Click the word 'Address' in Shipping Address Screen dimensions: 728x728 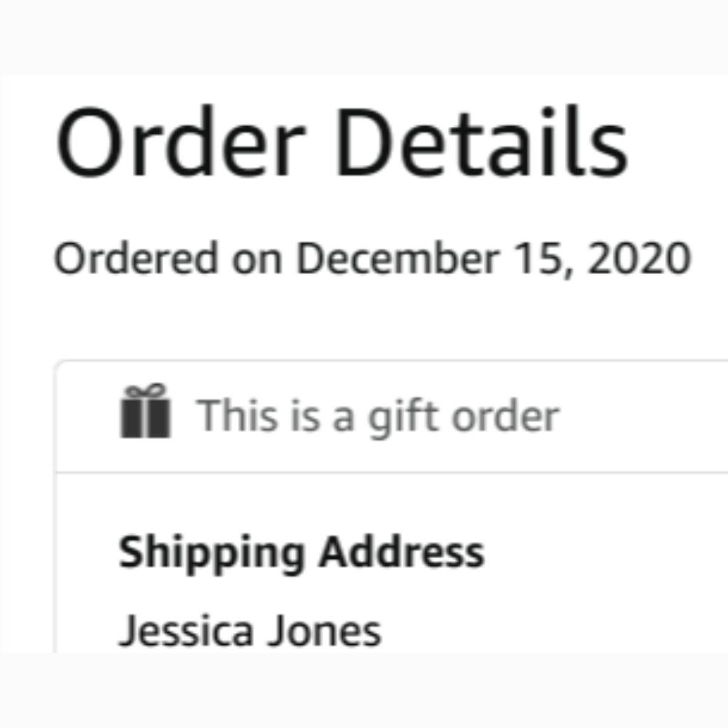pos(402,553)
